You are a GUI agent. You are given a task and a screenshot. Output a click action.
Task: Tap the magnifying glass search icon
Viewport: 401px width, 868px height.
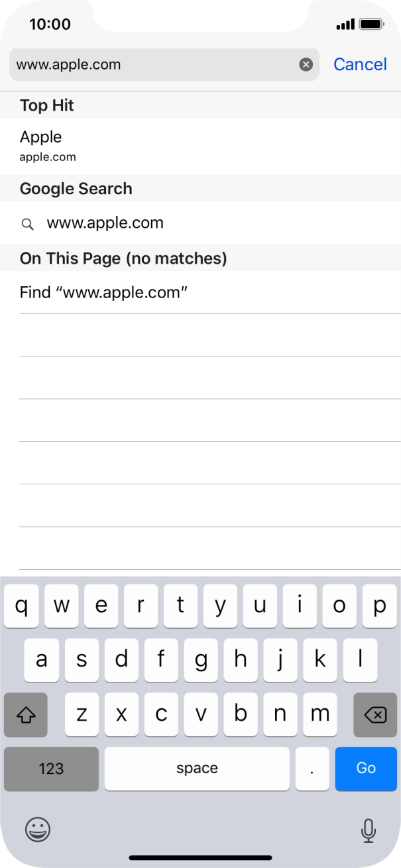coord(27,223)
